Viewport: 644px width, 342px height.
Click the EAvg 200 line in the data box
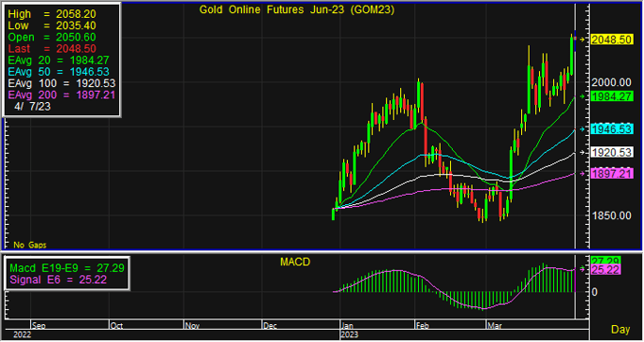click(61, 94)
